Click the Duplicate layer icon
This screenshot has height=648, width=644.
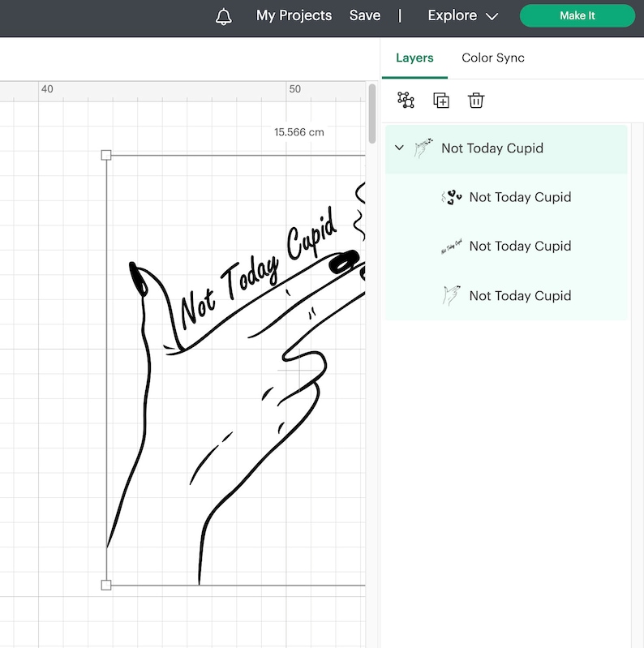point(441,101)
